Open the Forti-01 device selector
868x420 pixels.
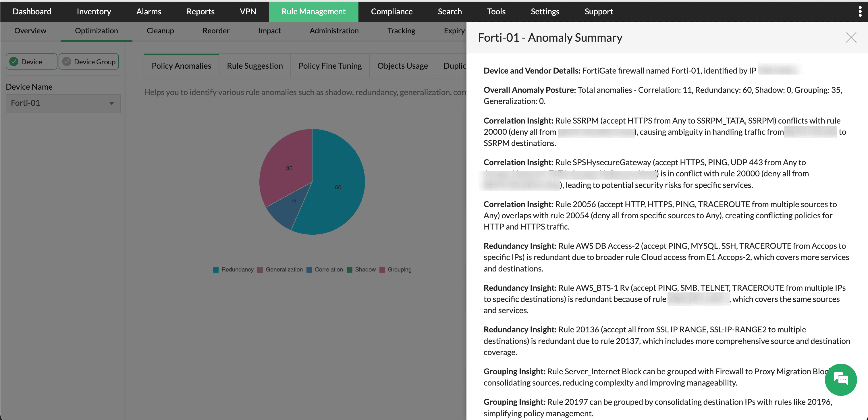click(x=63, y=103)
